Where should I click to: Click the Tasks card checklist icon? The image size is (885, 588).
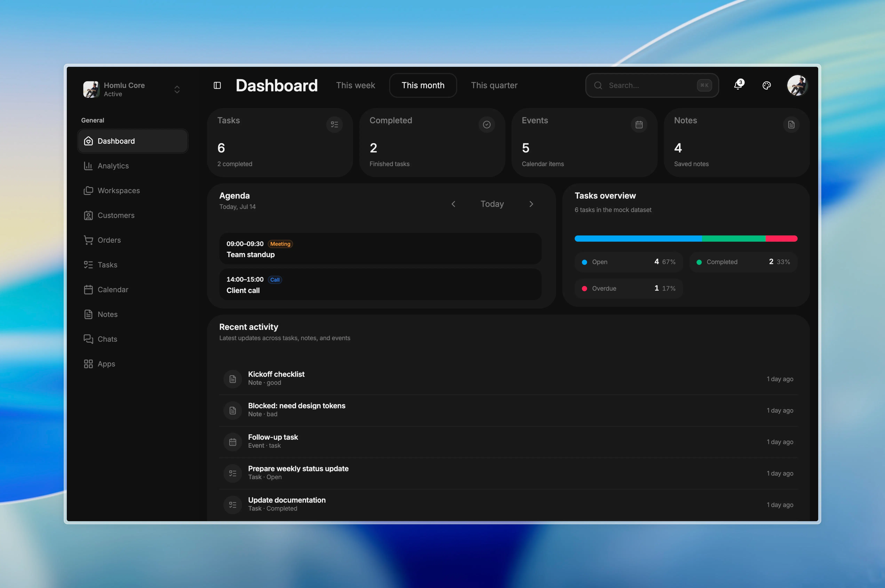[334, 125]
